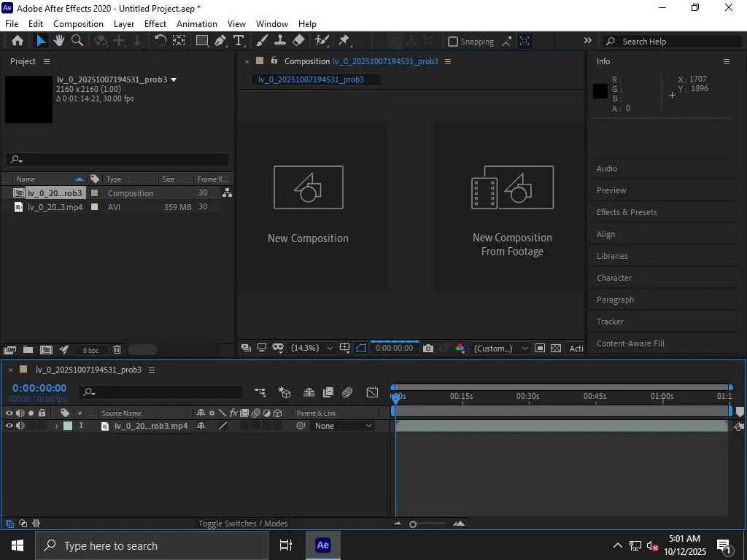Image resolution: width=747 pixels, height=560 pixels.
Task: Toggle lock on the Composition viewer panel
Action: (274, 61)
